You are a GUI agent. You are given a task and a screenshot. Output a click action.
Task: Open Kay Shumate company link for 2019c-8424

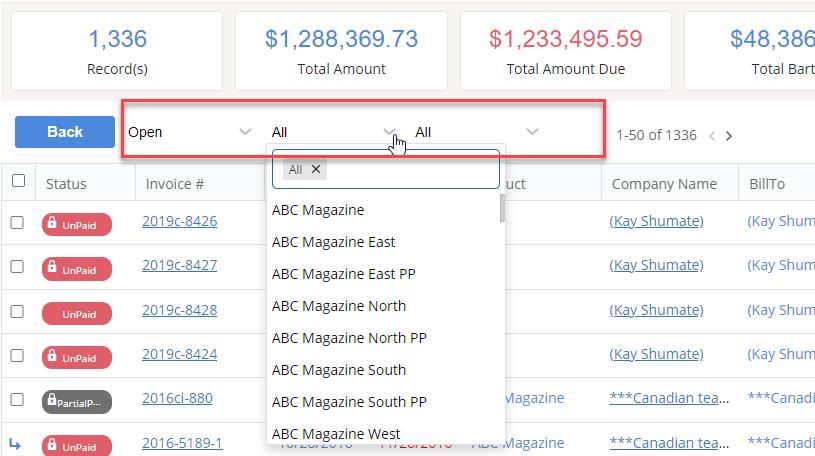[656, 354]
